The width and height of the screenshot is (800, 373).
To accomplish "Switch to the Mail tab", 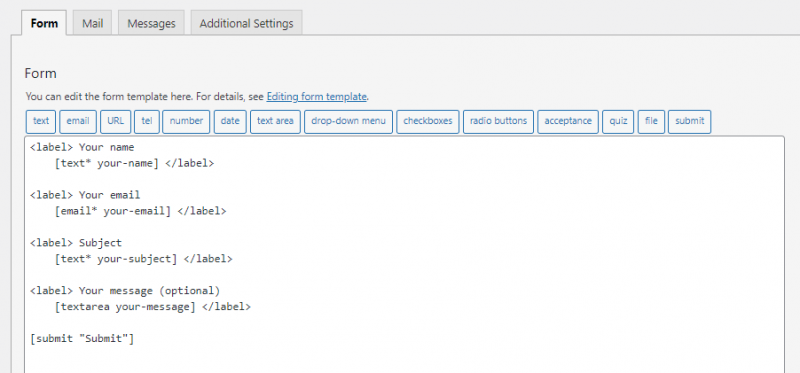I will pyautogui.click(x=92, y=23).
